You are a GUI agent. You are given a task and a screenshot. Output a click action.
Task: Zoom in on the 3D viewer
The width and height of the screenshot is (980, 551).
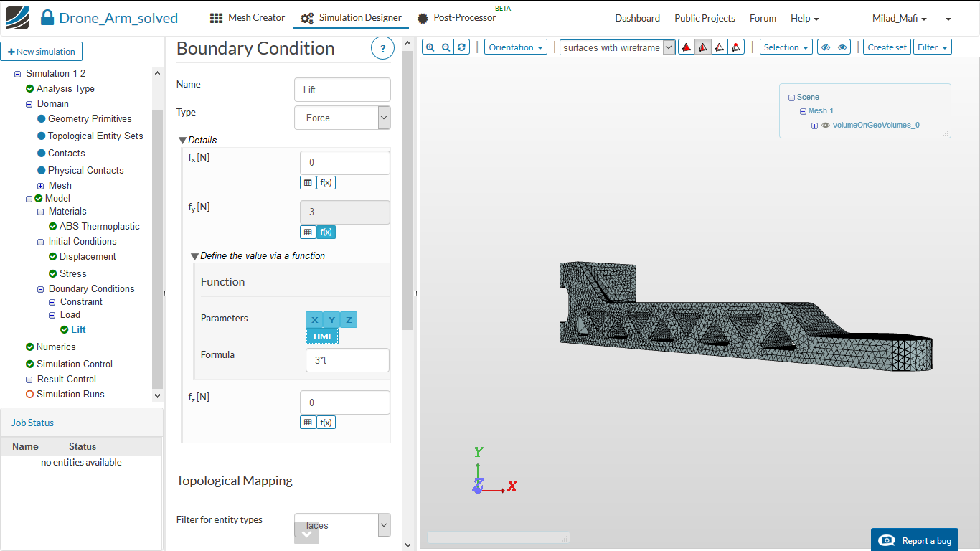[430, 47]
